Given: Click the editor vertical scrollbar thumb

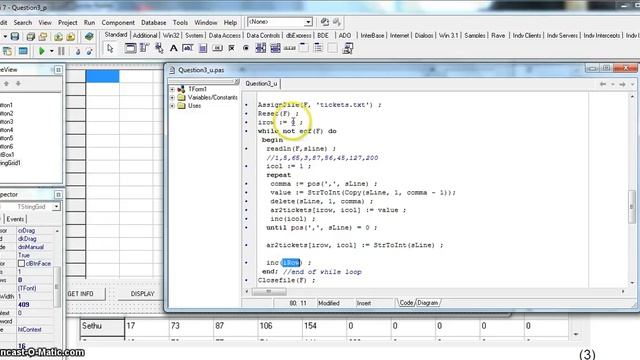Looking at the screenshot, I should pos(632,207).
